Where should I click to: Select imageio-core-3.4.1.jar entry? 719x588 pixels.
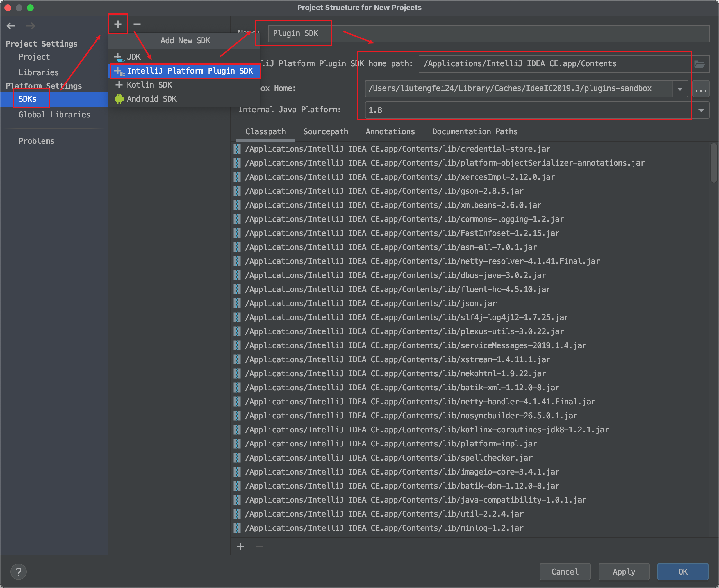pyautogui.click(x=471, y=472)
